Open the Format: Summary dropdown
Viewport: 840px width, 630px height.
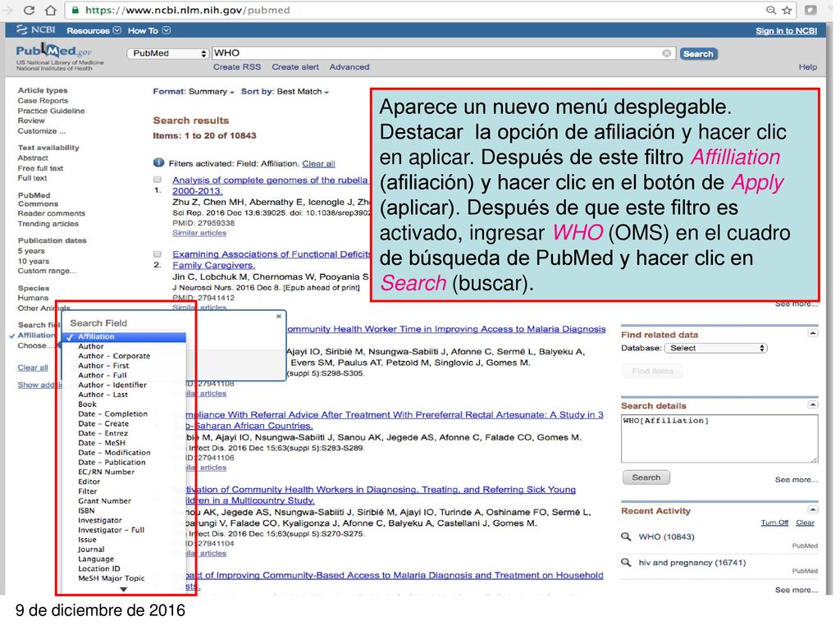point(194,92)
